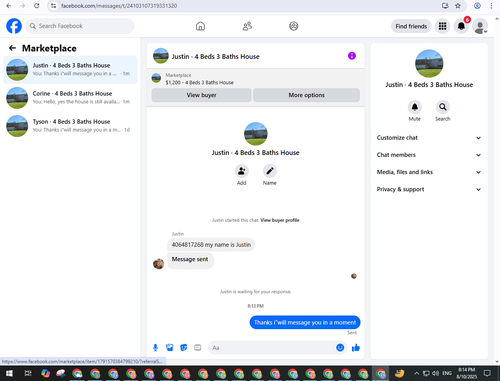Open Notifications bell in header
Image resolution: width=500 pixels, height=381 pixels.
coord(461,26)
